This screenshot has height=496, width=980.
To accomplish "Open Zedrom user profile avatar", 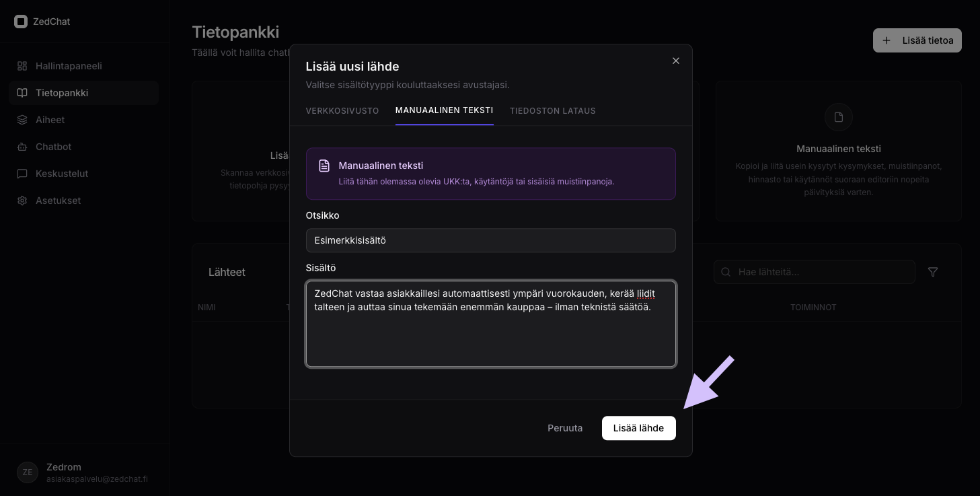I will coord(28,472).
